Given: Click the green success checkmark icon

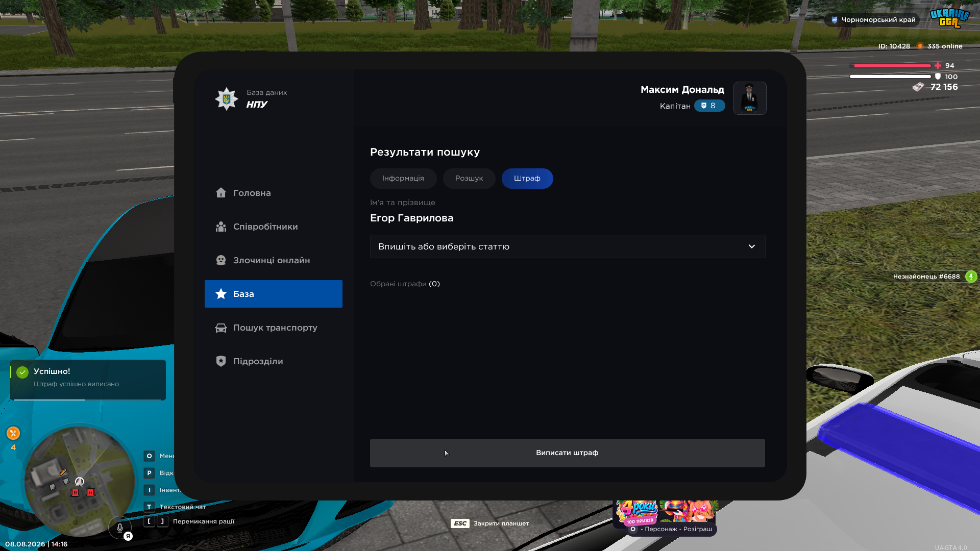Looking at the screenshot, I should 22,372.
